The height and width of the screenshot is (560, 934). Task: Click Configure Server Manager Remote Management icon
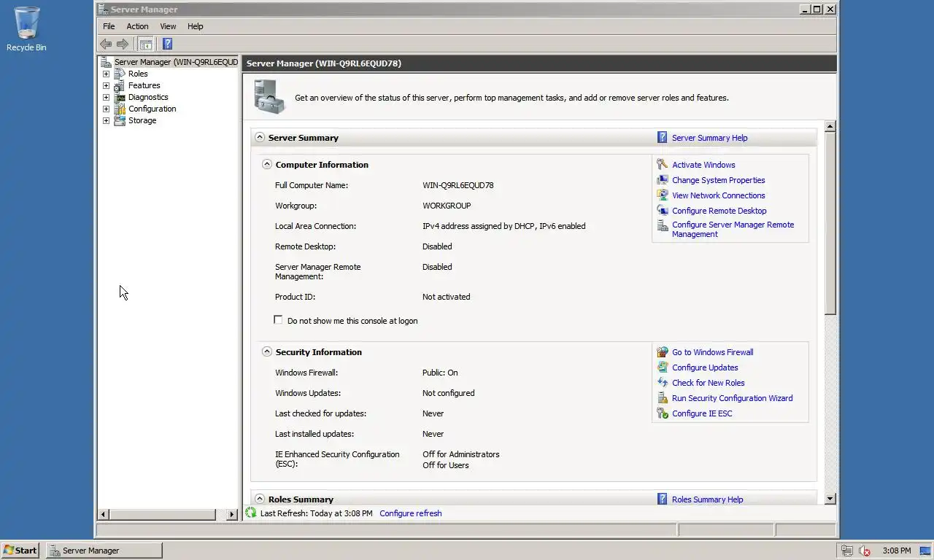[x=662, y=226]
